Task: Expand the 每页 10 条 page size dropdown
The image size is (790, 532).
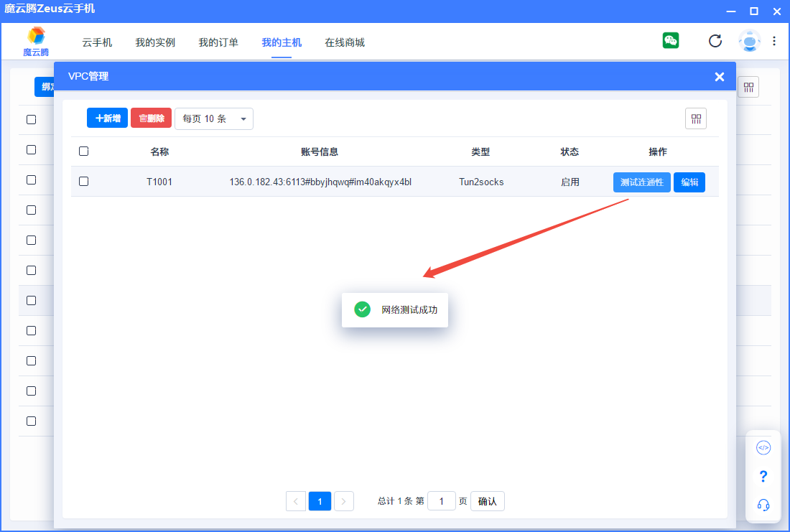Action: pyautogui.click(x=214, y=119)
